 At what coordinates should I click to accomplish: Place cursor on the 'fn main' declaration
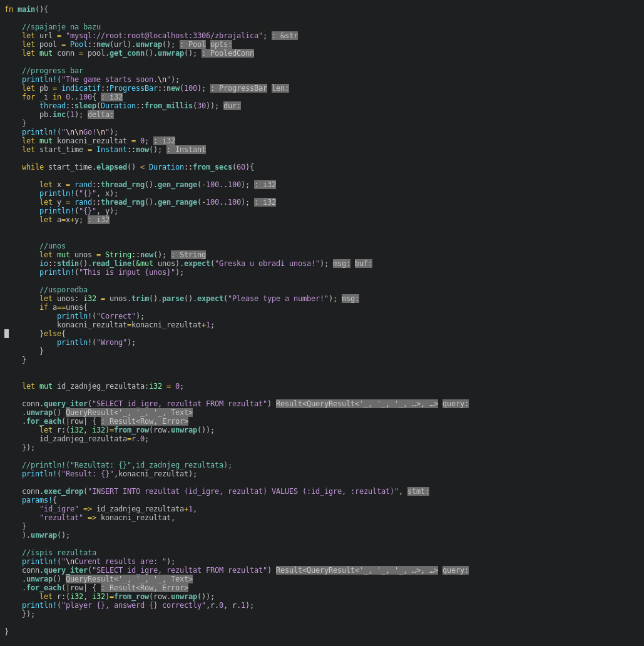click(26, 9)
